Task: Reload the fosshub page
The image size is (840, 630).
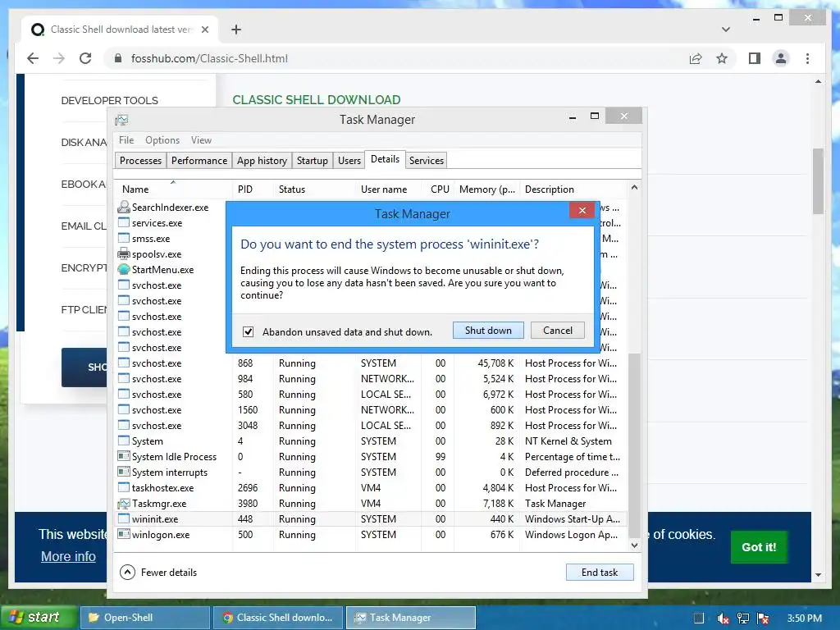Action: click(85, 58)
